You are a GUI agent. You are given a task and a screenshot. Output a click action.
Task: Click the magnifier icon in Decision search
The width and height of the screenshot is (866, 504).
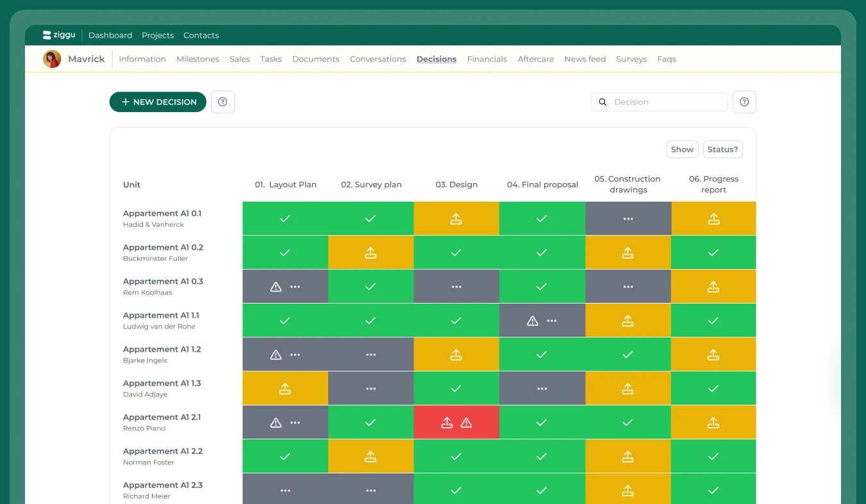[x=603, y=102]
